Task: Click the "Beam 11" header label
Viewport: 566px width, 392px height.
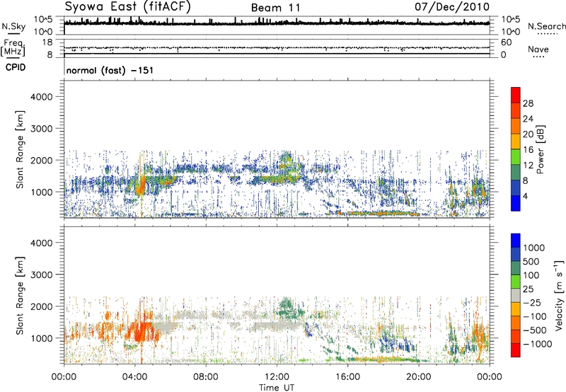Action: coord(275,8)
